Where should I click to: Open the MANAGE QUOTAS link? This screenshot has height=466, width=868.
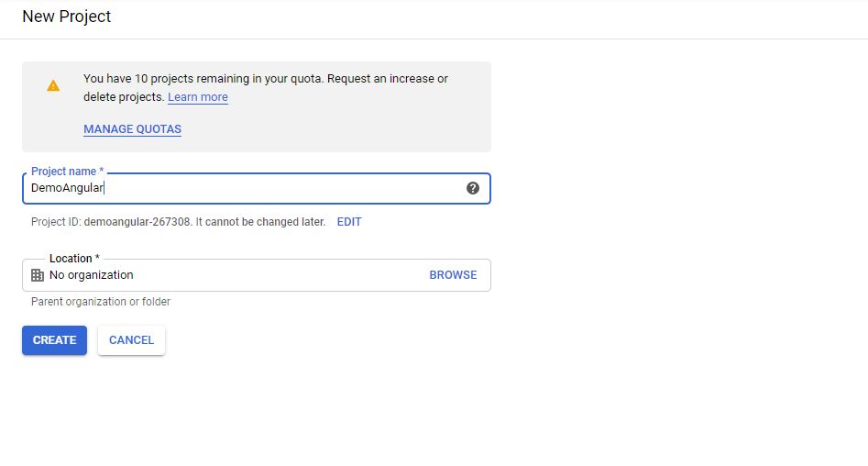pyautogui.click(x=132, y=129)
